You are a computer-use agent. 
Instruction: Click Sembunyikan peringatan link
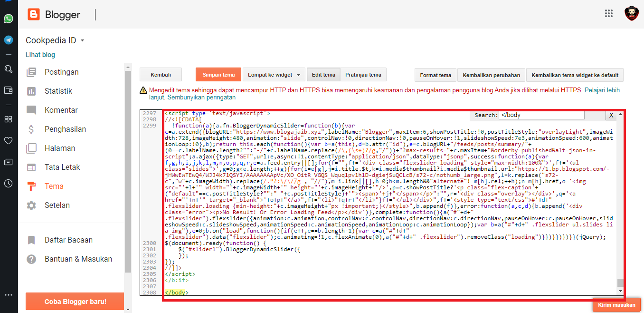coord(201,97)
